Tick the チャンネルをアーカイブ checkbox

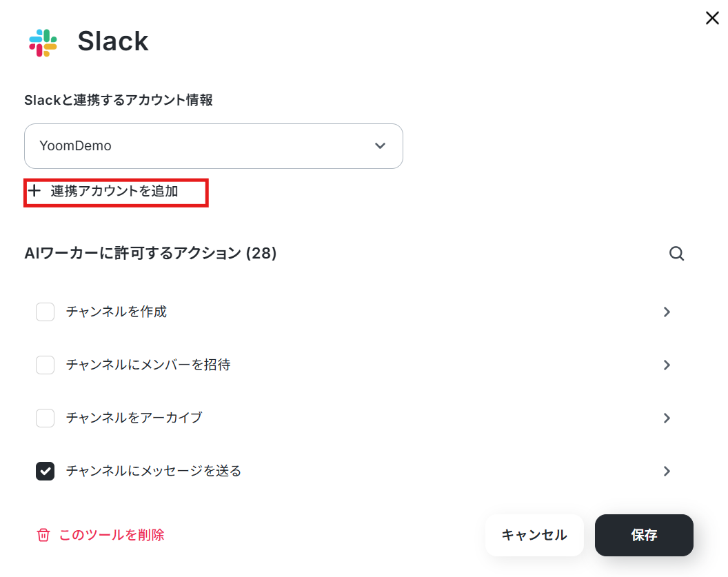pos(45,418)
